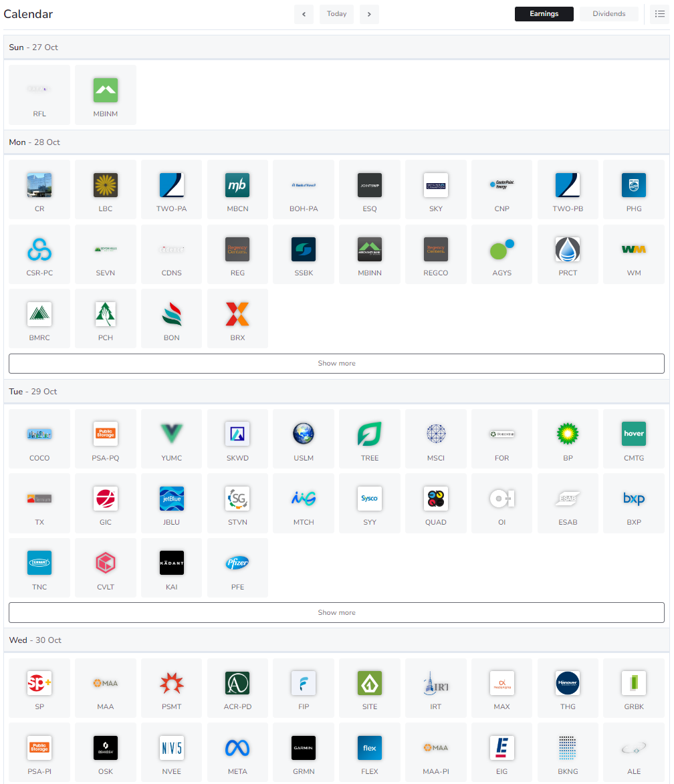Click the Today button
Image resolution: width=674 pixels, height=784 pixels.
click(337, 14)
